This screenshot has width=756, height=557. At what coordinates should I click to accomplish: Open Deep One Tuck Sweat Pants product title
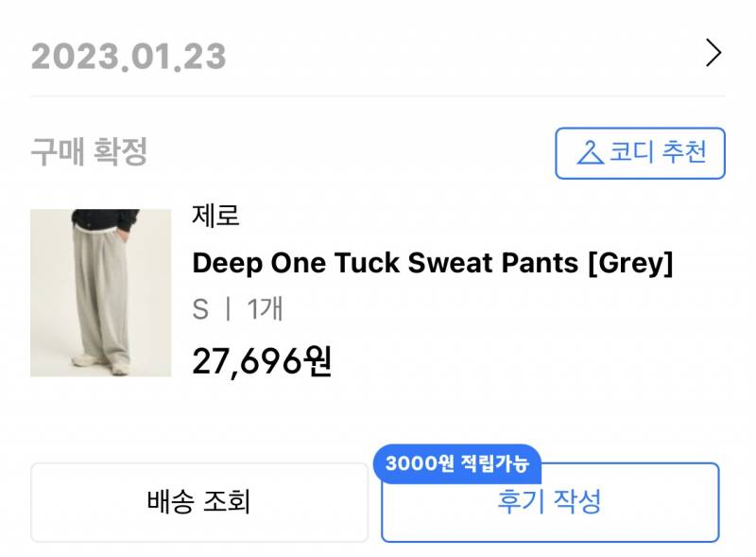tap(432, 264)
